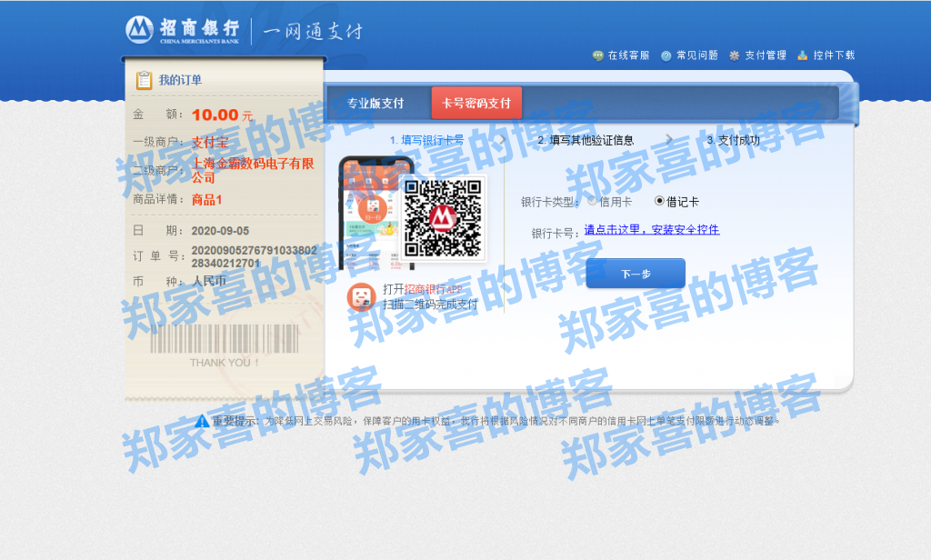Viewport: 931px width, 560px height.
Task: Click the control download icon
Action: pos(803,55)
